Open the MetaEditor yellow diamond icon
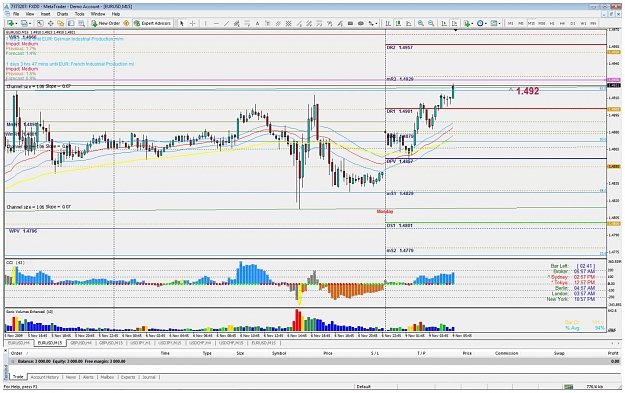The width and height of the screenshot is (625, 393). (x=126, y=23)
